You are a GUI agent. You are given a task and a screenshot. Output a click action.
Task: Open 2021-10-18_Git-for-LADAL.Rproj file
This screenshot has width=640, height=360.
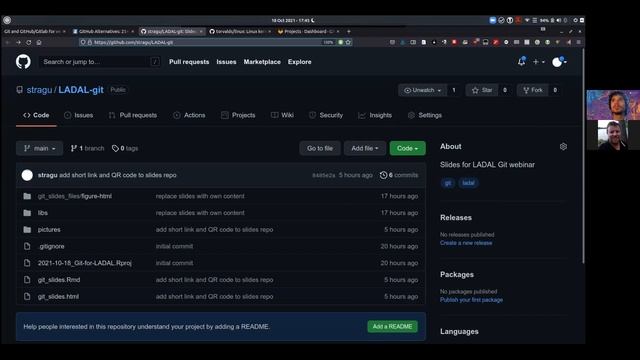pos(84,263)
